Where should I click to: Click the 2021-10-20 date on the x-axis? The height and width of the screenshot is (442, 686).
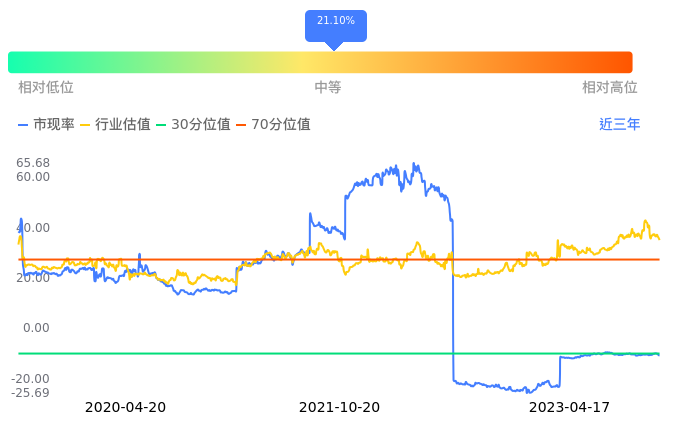point(340,408)
